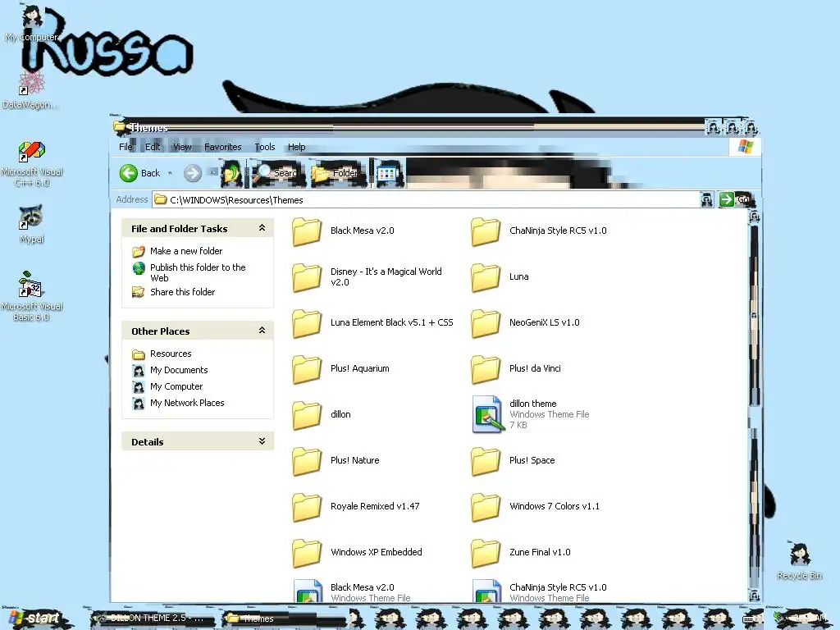The height and width of the screenshot is (630, 840).
Task: Click the Up folder toolbar icon
Action: pyautogui.click(x=232, y=173)
